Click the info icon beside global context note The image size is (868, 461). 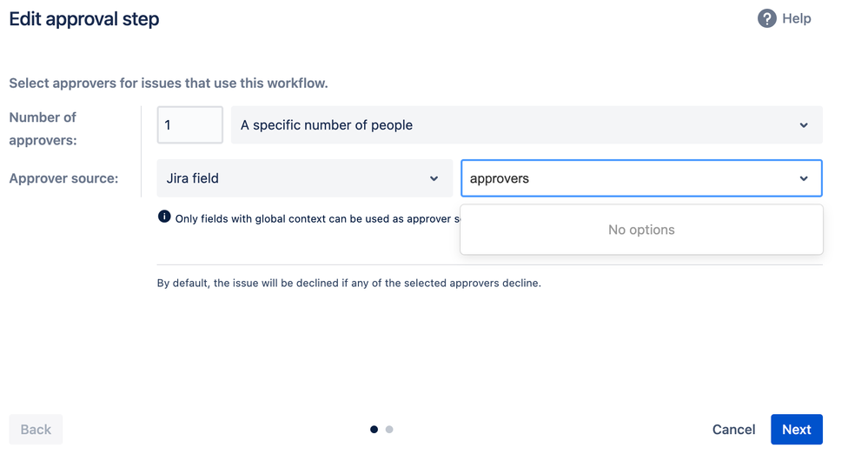pos(164,217)
